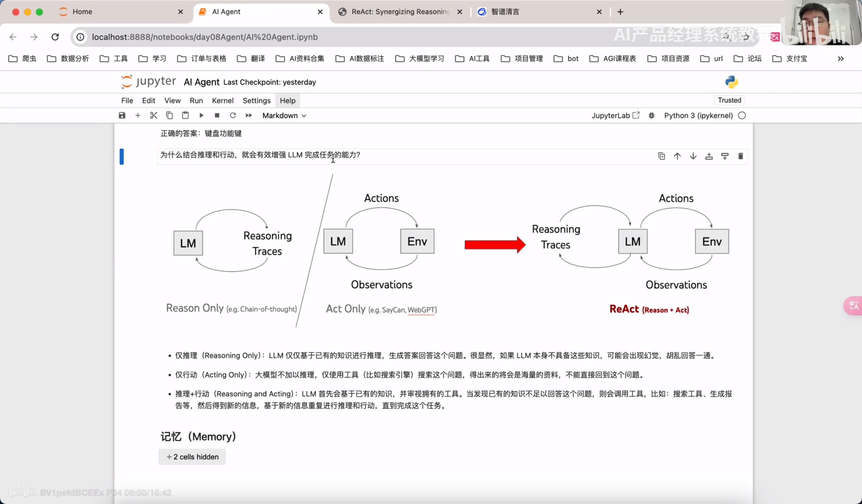Click the browser address bar URL

[205, 37]
